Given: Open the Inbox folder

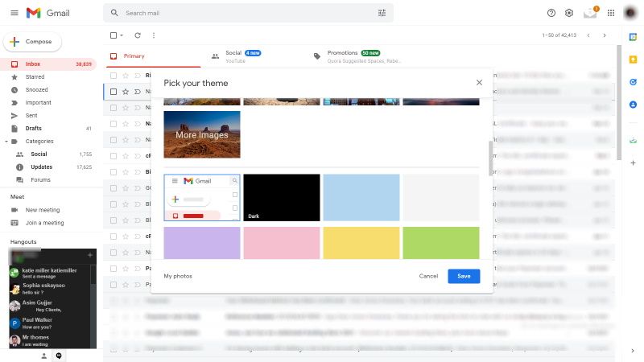Looking at the screenshot, I should pyautogui.click(x=48, y=64).
